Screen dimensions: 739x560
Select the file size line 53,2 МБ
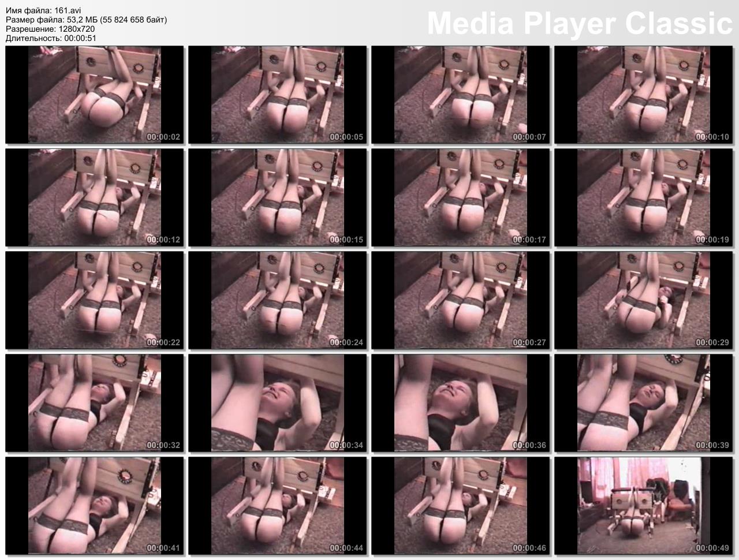pos(87,20)
